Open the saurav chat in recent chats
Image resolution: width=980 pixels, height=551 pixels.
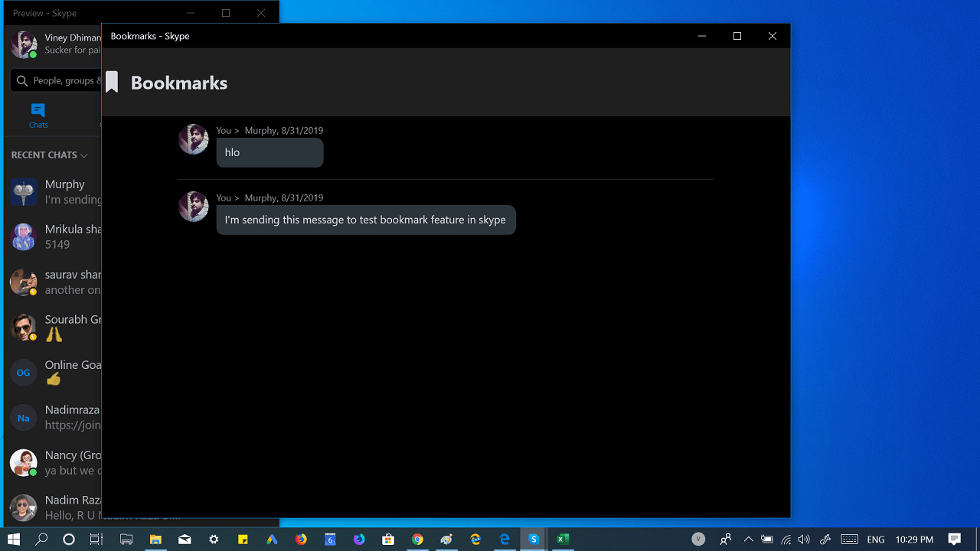pos(53,282)
